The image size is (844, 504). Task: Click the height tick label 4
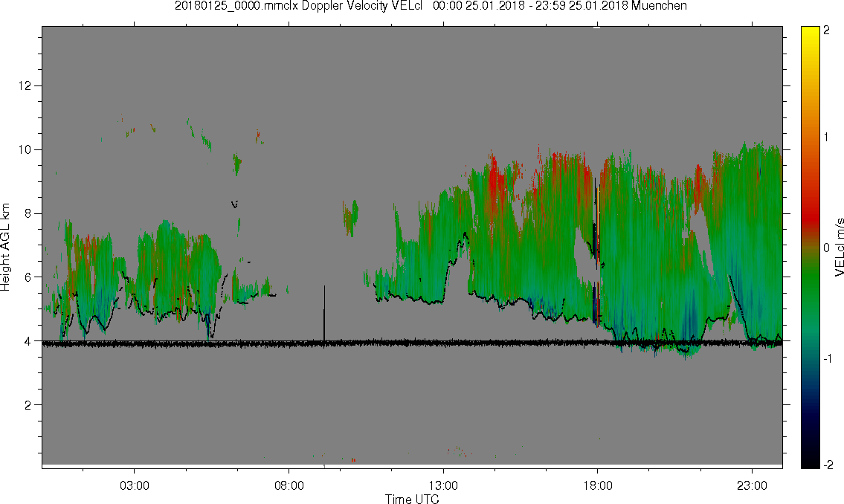point(28,341)
